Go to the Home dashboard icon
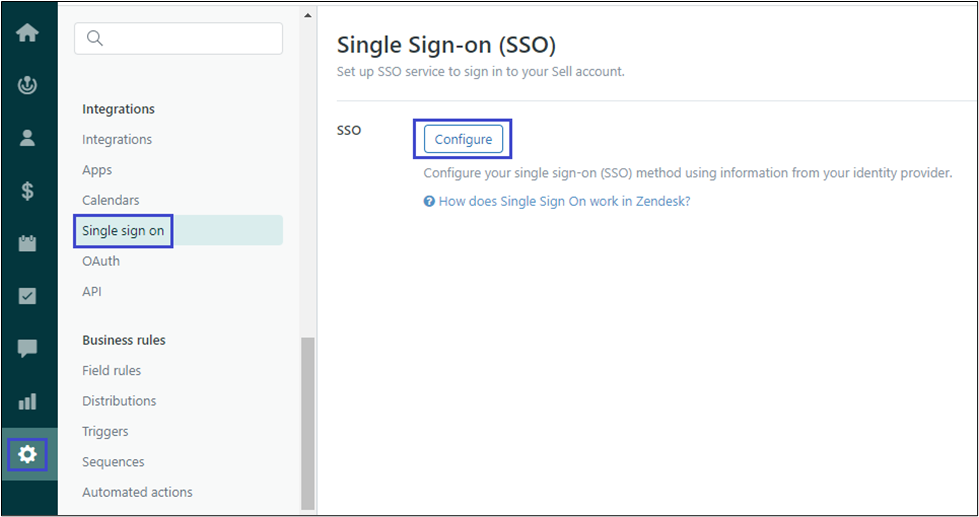This screenshot has height=517, width=979. click(28, 32)
